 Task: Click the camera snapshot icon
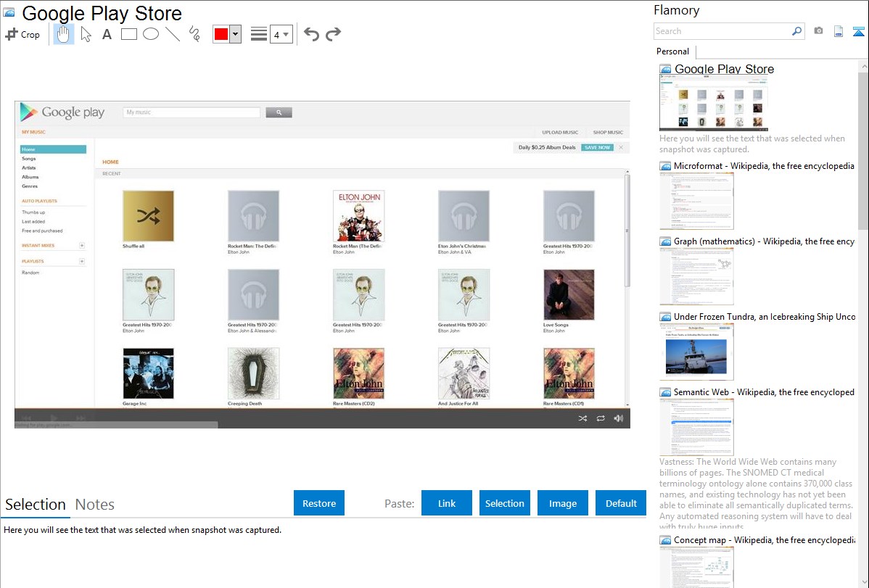click(818, 31)
